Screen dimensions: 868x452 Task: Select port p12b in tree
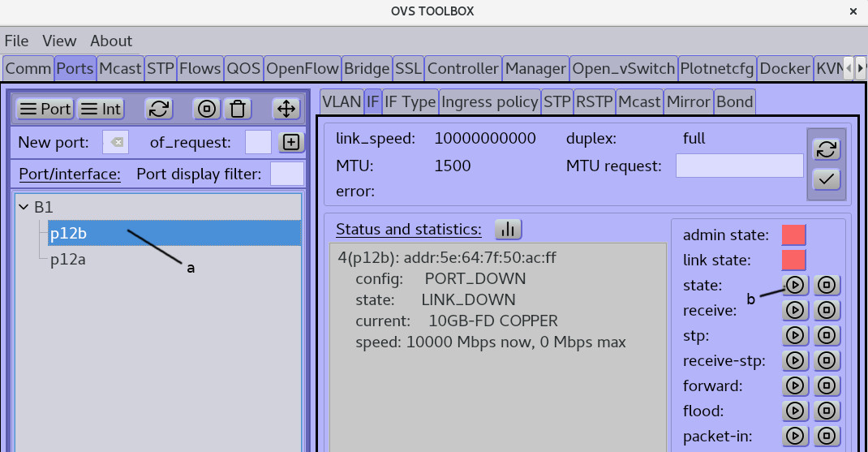coord(174,233)
